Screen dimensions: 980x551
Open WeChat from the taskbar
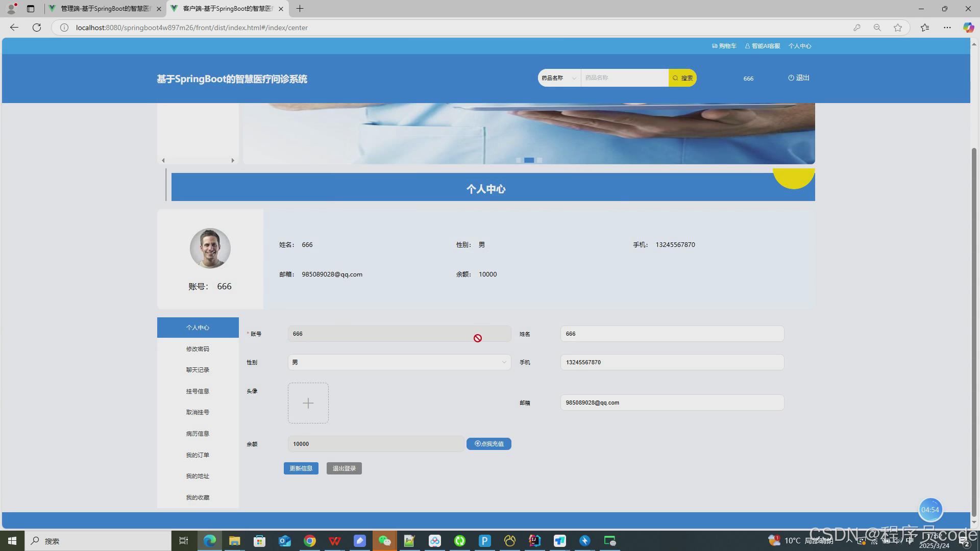pos(384,541)
